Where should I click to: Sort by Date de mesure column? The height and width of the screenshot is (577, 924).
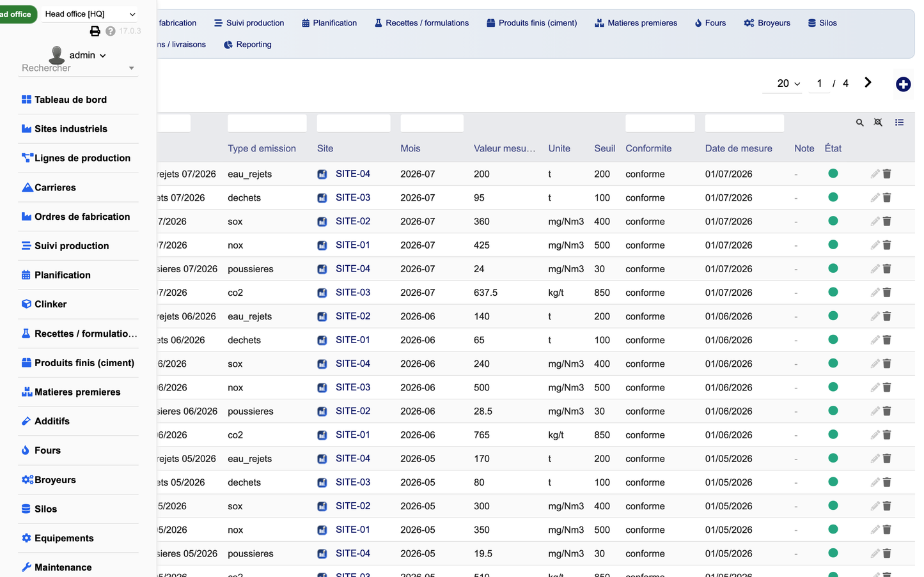tap(739, 148)
